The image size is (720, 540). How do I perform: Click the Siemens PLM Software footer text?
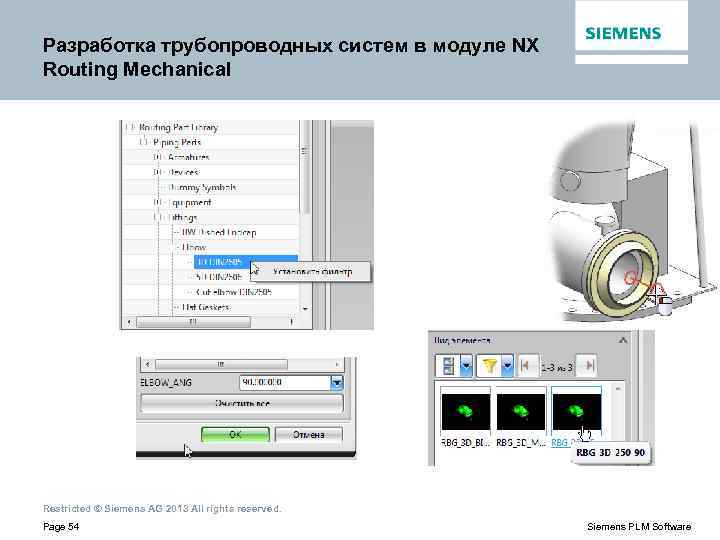[639, 526]
